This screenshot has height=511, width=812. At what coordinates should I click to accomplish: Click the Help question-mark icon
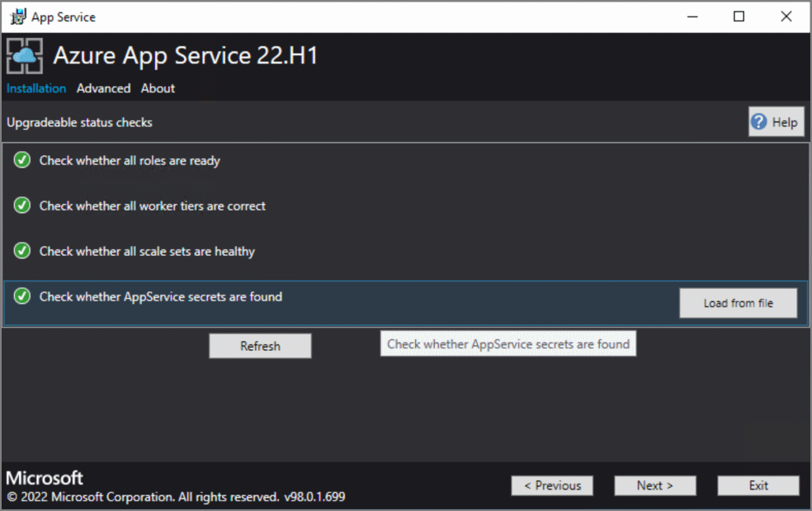click(x=758, y=121)
